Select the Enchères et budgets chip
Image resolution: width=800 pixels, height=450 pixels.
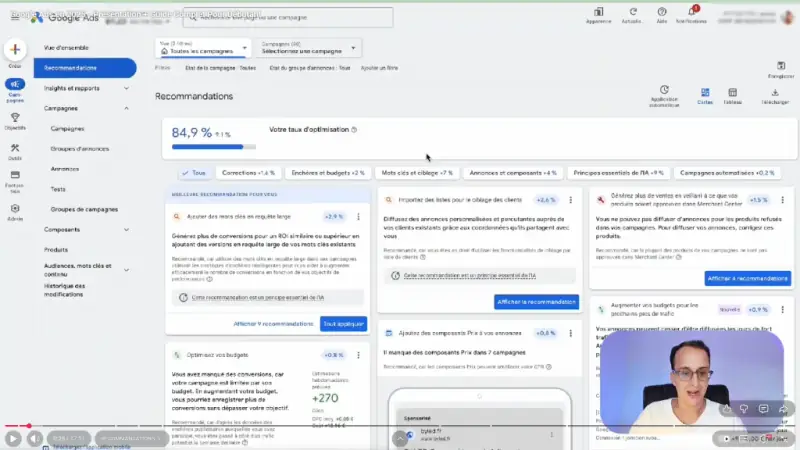pos(328,173)
